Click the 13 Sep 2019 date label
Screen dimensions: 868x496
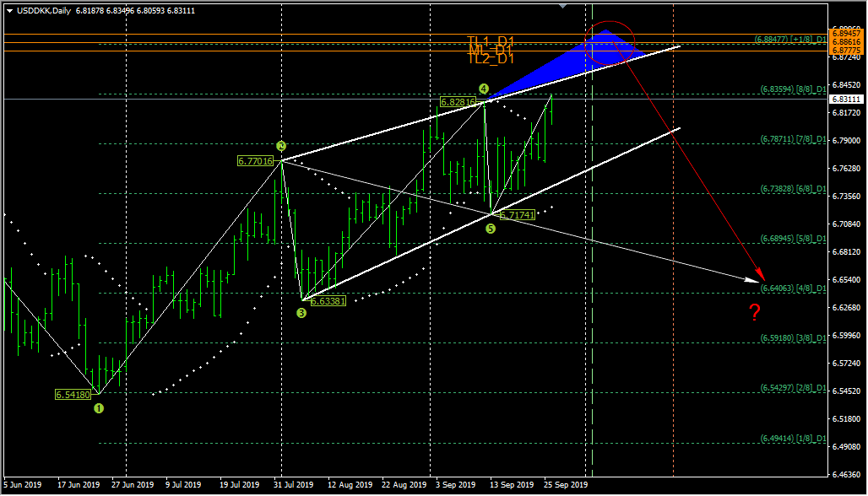click(x=512, y=484)
